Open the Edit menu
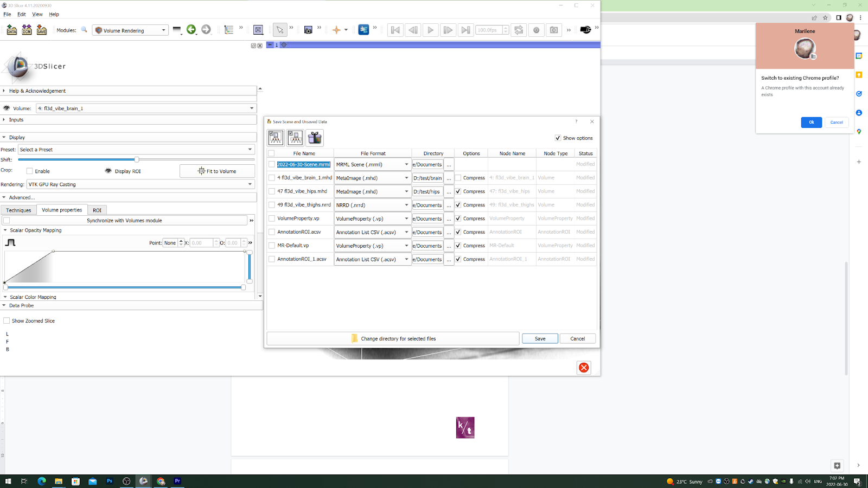 (x=22, y=14)
